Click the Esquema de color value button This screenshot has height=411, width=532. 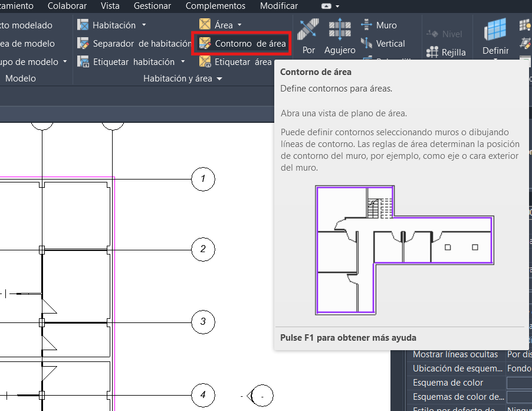click(x=518, y=383)
